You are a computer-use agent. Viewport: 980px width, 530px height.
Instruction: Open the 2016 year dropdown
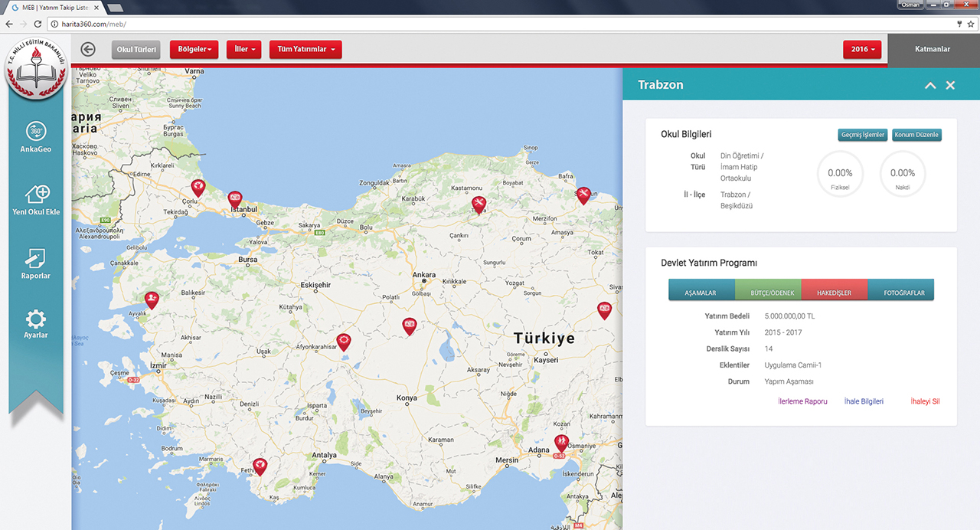862,50
